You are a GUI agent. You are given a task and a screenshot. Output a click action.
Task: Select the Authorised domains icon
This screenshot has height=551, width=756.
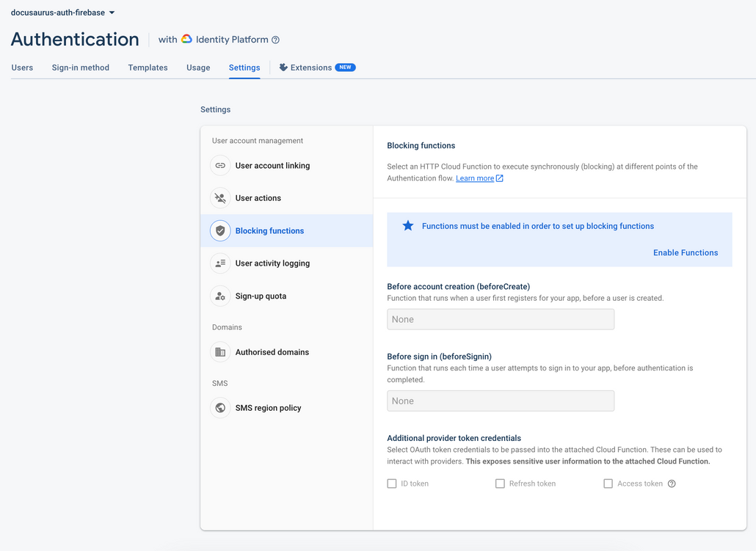[220, 352]
